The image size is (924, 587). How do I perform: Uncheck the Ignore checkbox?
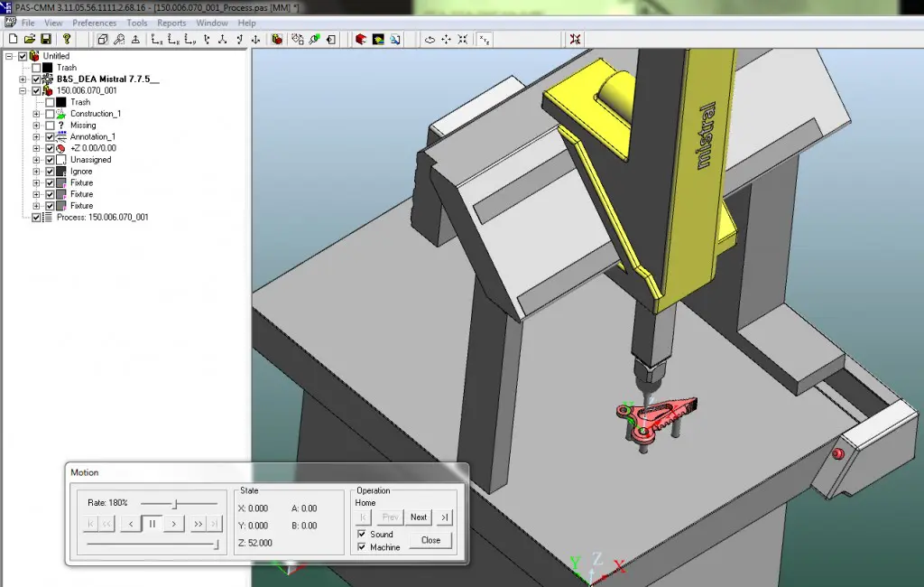50,171
